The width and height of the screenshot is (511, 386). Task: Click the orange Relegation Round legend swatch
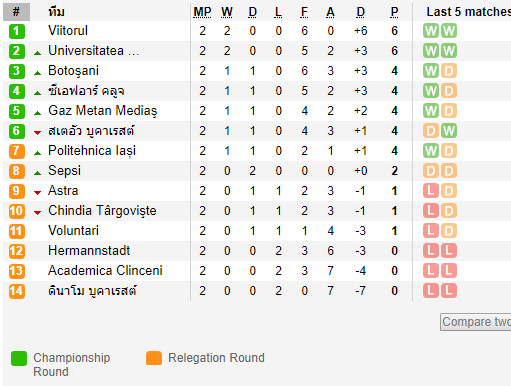click(154, 358)
